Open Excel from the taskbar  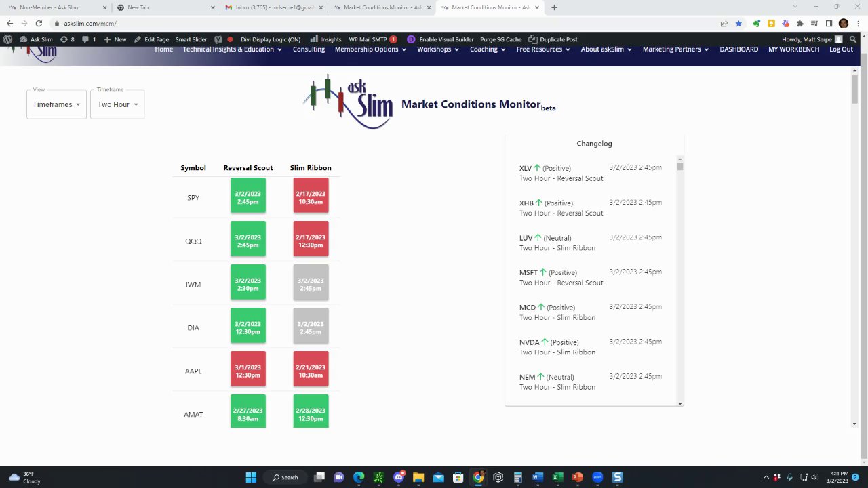tap(557, 477)
